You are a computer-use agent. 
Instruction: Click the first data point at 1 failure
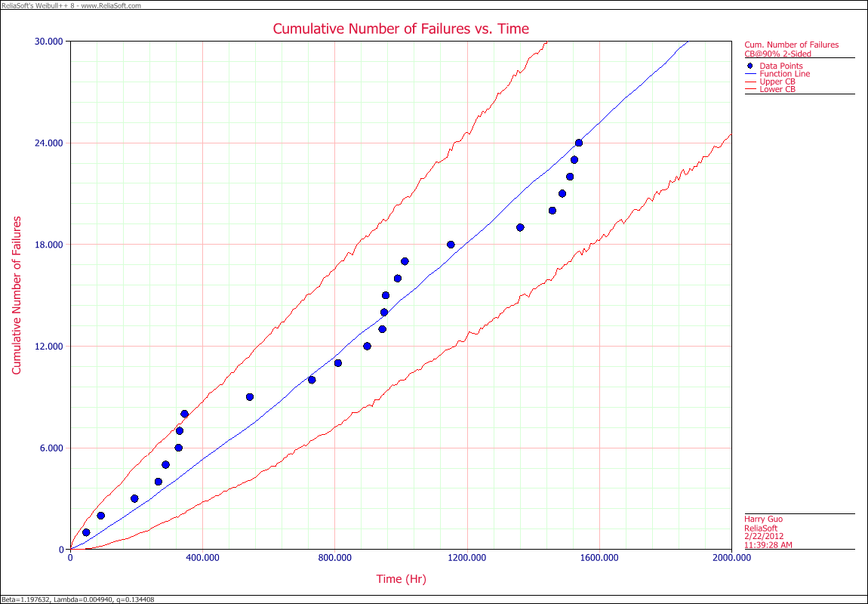pos(86,532)
